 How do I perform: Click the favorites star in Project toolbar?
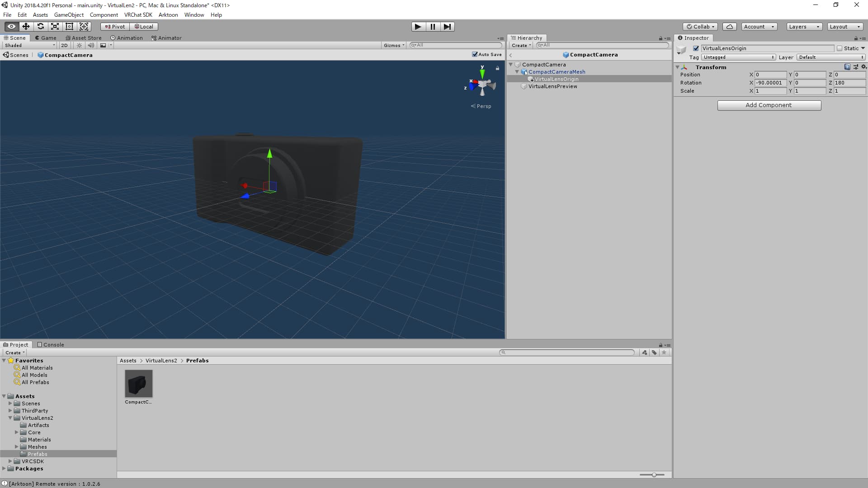pos(664,352)
